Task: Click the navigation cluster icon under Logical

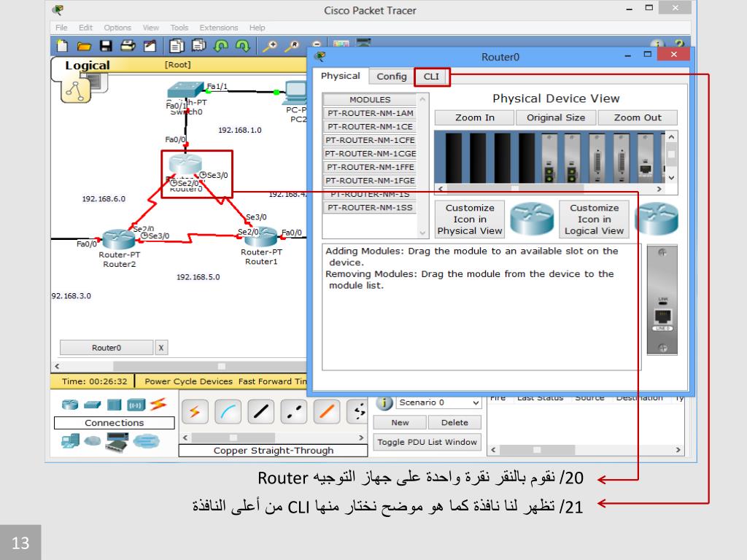Action: (x=75, y=90)
